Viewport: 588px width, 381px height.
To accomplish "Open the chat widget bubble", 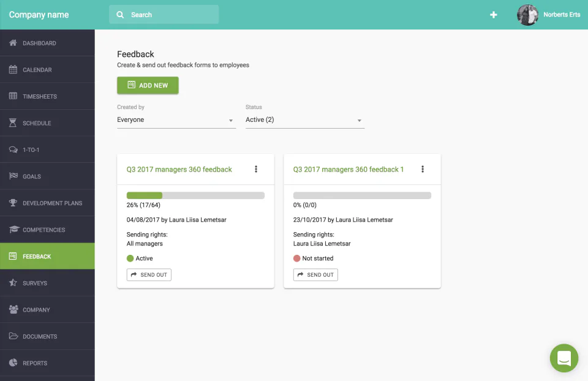I will 564,358.
